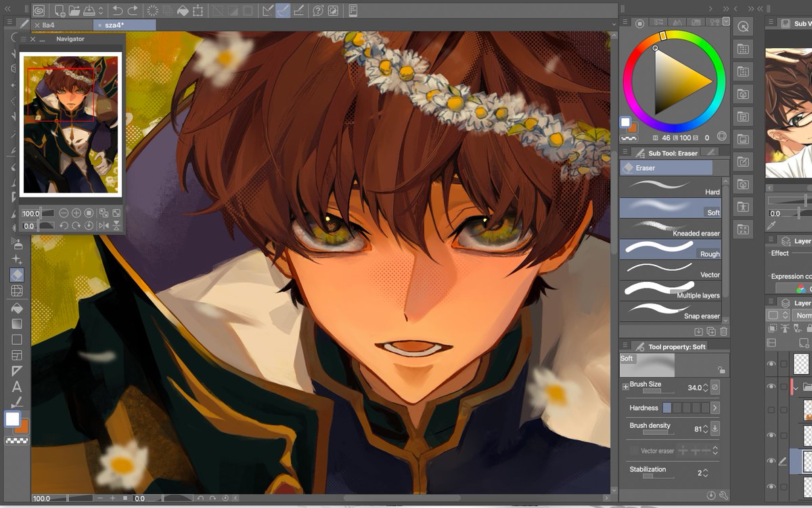
Task: Open Clip Studio launcher icon
Action: point(39,11)
